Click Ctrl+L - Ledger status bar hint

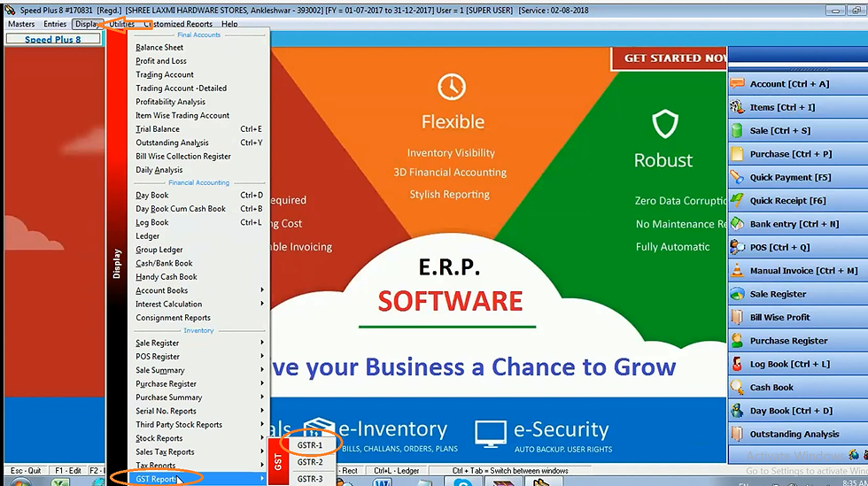click(x=397, y=470)
